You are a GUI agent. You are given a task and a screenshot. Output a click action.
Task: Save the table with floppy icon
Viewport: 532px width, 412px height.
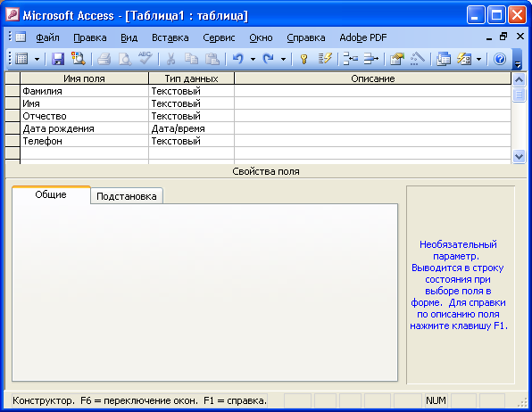(58, 59)
